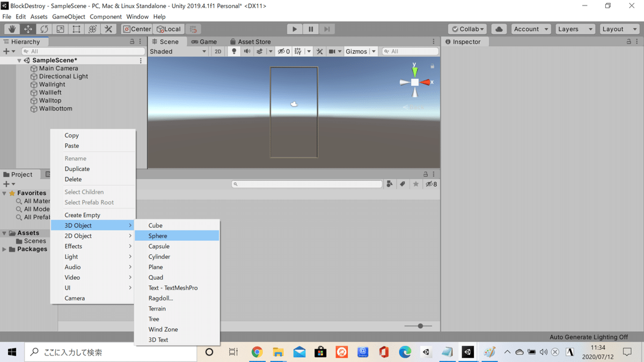
Task: Open the 2D Object submenu
Action: [x=92, y=236]
